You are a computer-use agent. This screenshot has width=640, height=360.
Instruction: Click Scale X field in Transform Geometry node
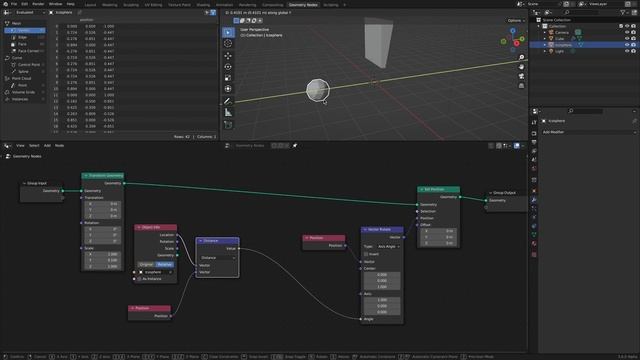[x=102, y=254]
